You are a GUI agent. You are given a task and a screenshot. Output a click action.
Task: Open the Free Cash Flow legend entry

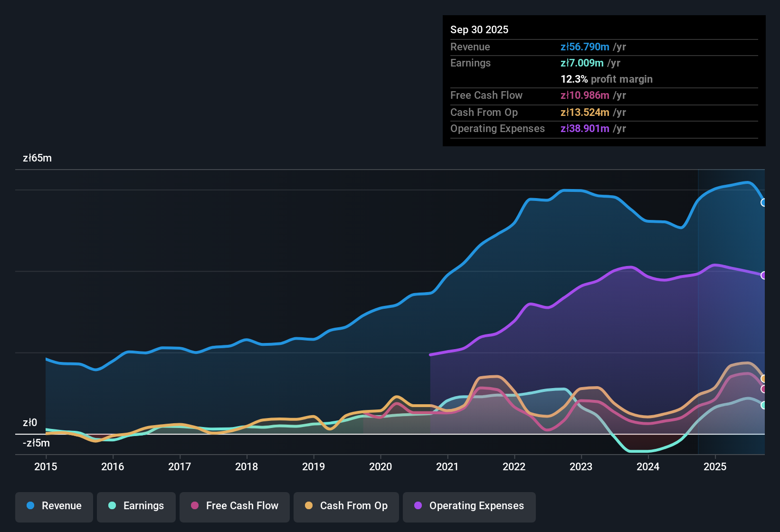234,506
